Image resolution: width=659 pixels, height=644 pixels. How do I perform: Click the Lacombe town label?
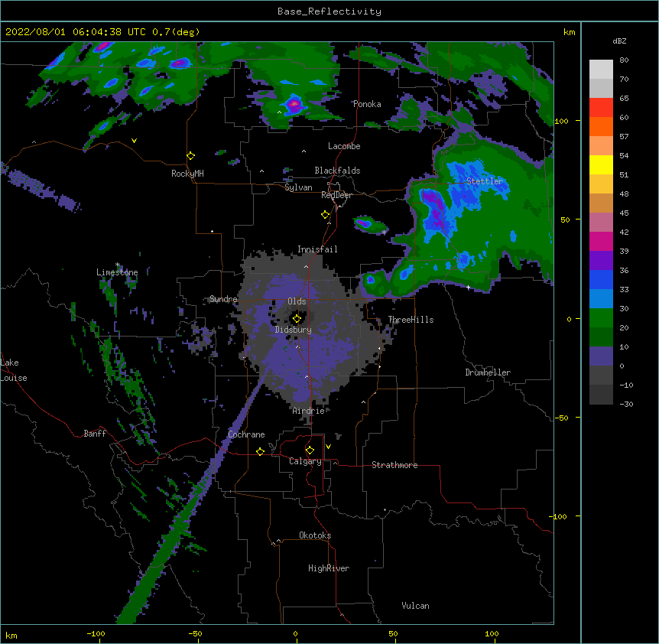344,146
